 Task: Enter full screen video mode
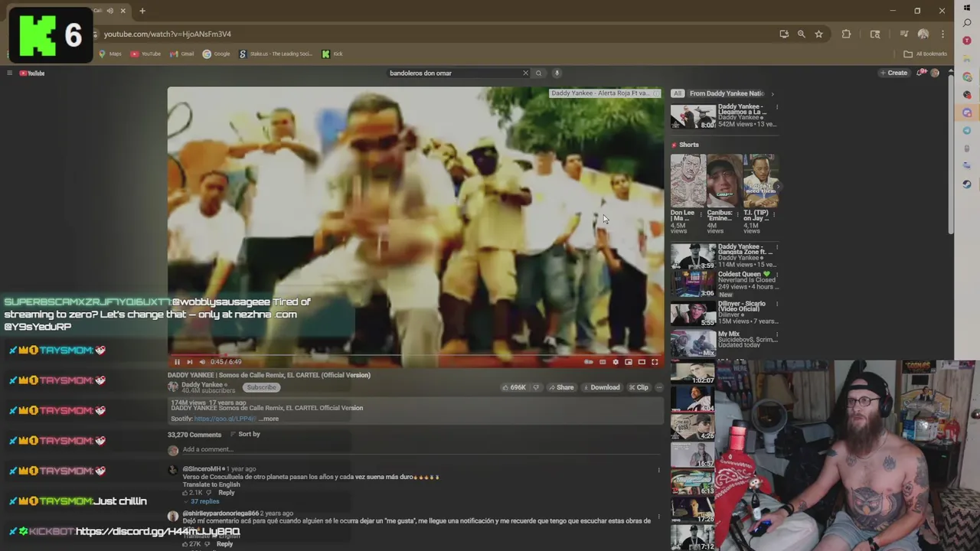pos(655,362)
